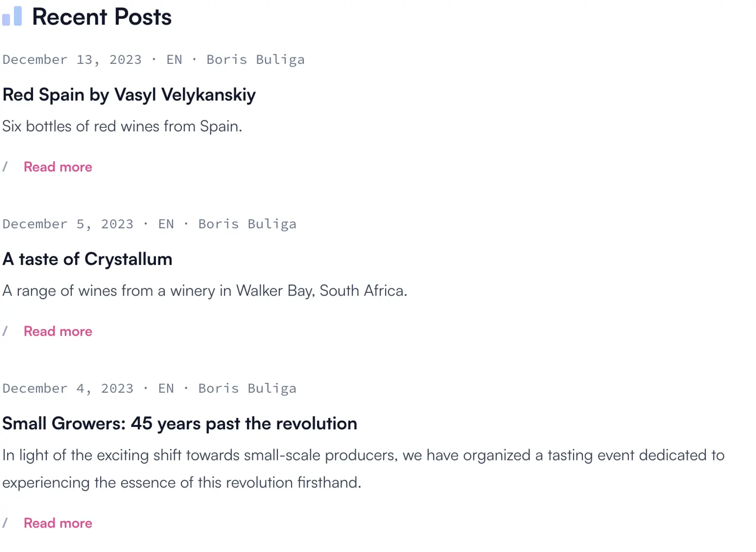Viewport: 756px width, 552px height.
Task: Click author Boris Buliga on the December 13 post
Action: pyautogui.click(x=255, y=59)
